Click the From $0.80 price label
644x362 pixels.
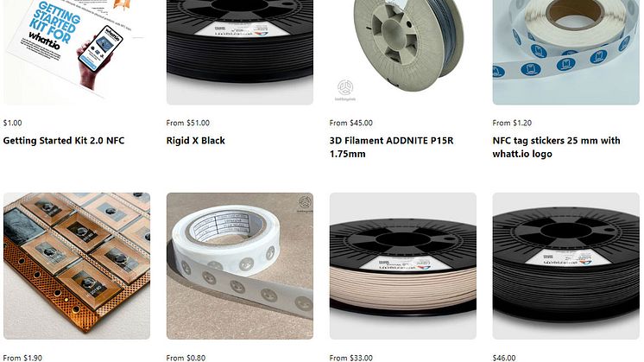pos(186,359)
